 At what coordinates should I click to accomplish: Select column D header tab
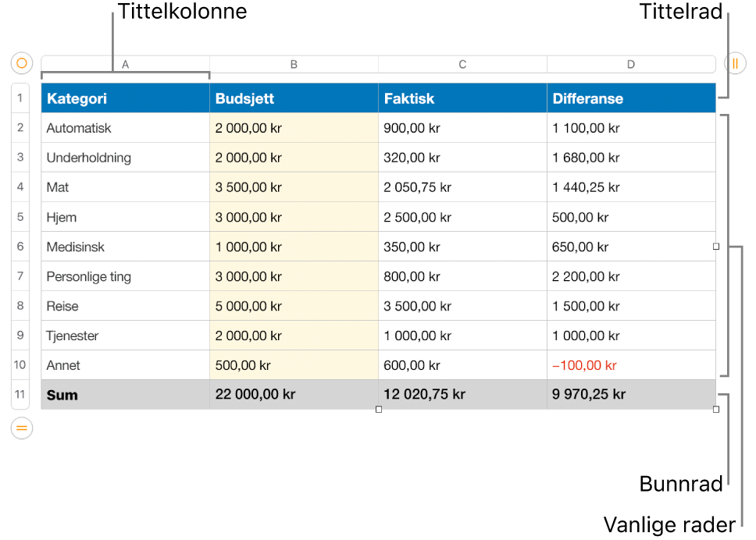631,64
